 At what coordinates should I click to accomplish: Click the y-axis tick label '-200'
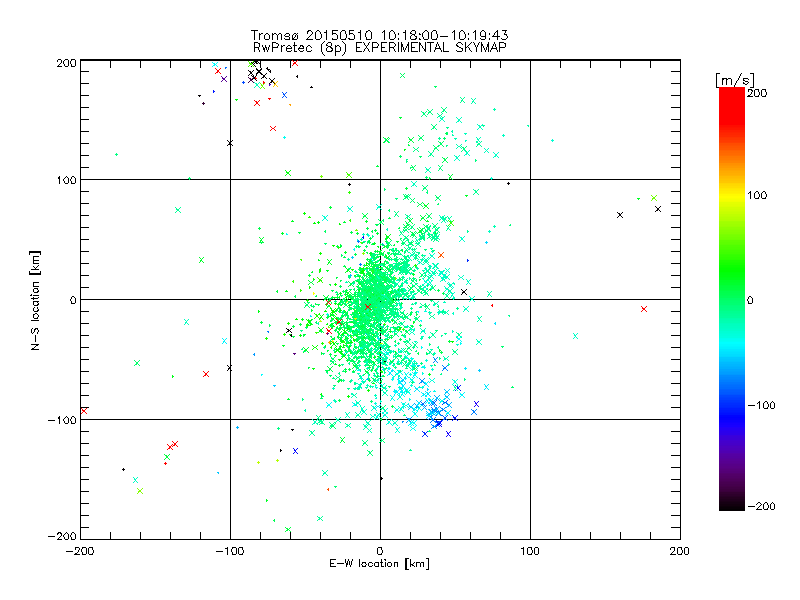pyautogui.click(x=62, y=536)
